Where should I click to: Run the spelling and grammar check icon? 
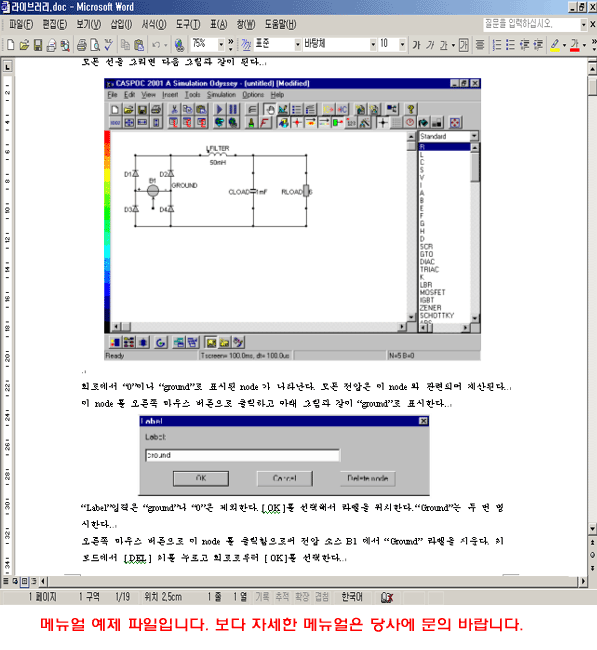(x=109, y=44)
